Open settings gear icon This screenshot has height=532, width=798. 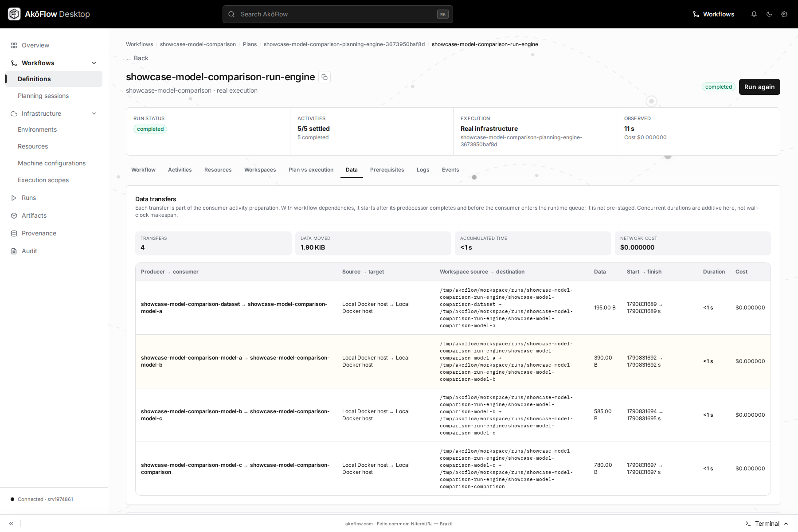[784, 14]
